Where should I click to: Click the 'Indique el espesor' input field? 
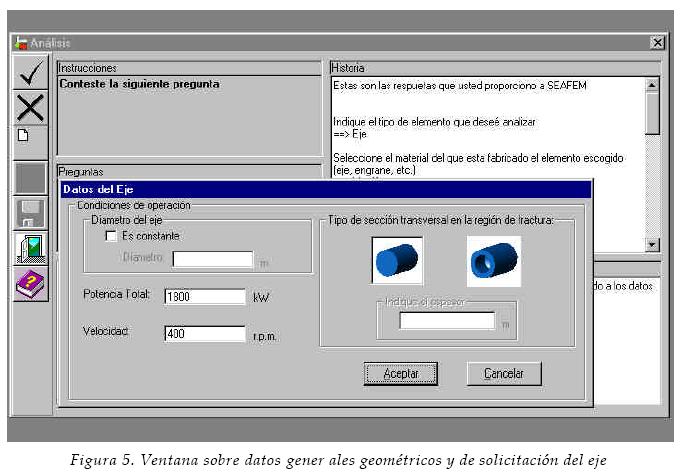(447, 321)
